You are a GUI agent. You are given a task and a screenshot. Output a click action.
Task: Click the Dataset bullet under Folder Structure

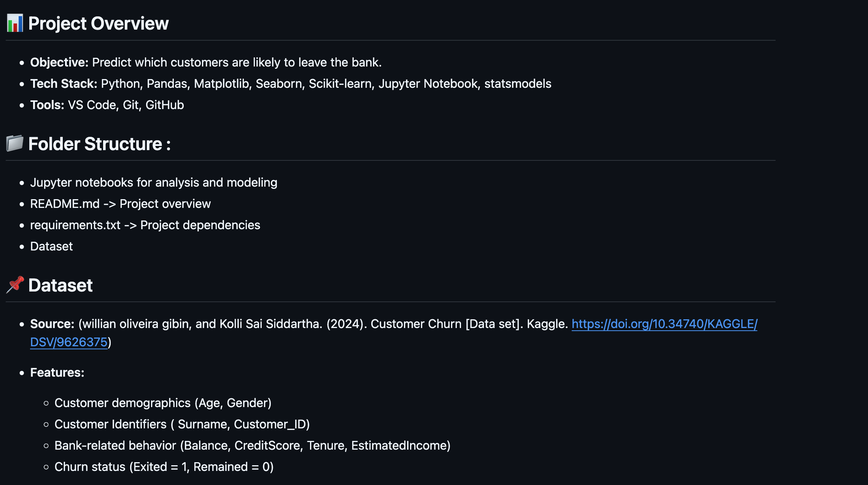point(51,246)
